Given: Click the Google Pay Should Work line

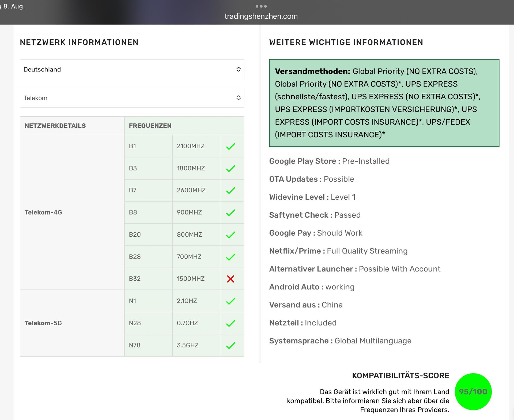Looking at the screenshot, I should click(x=316, y=233).
